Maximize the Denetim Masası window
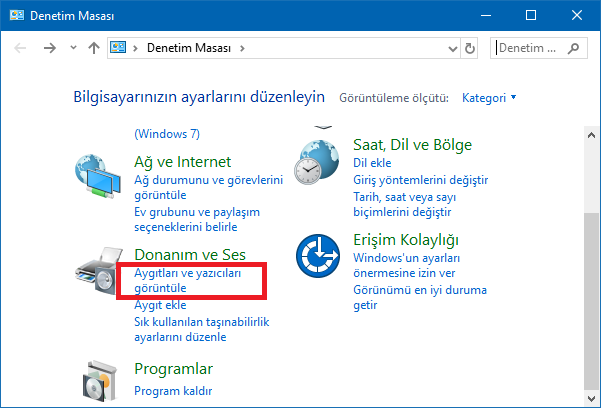Viewport: 601px width, 408px height. point(531,15)
